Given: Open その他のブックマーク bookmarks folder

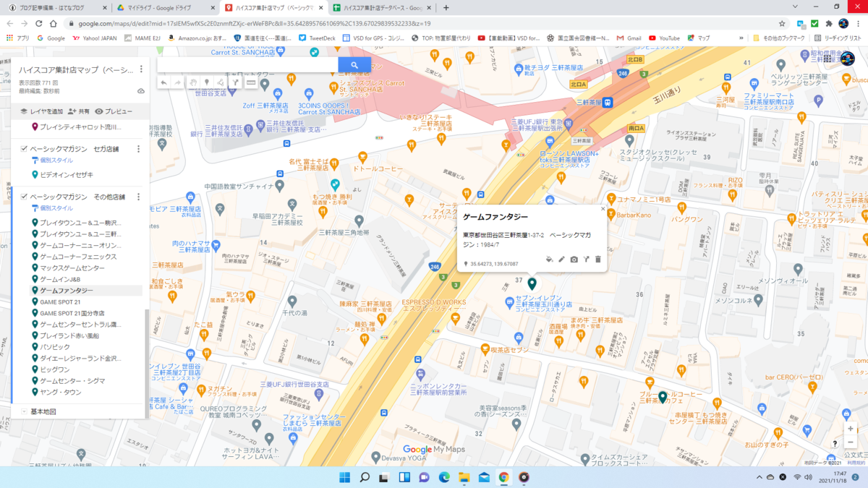Looking at the screenshot, I should [778, 38].
